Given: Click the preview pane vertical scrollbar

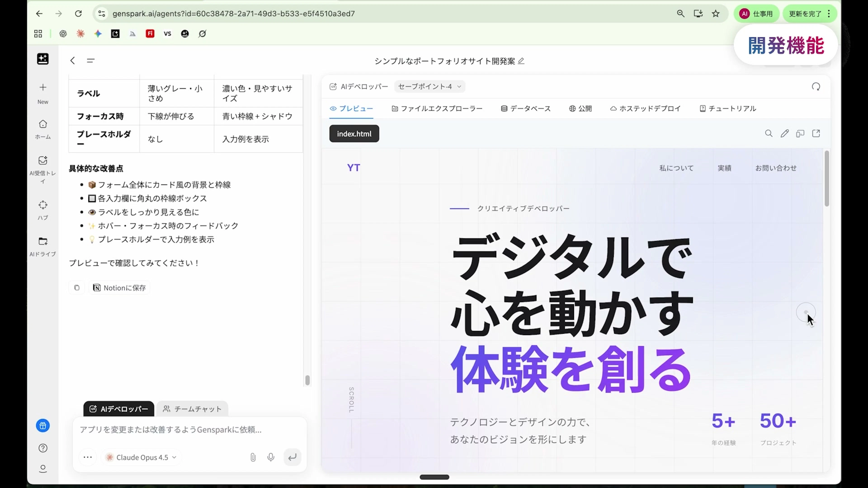Looking at the screenshot, I should click(827, 178).
